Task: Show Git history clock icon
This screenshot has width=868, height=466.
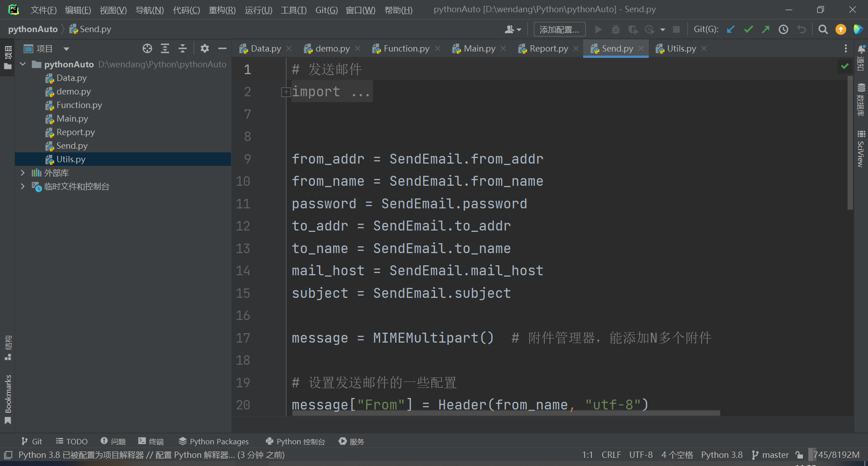Action: click(x=783, y=29)
